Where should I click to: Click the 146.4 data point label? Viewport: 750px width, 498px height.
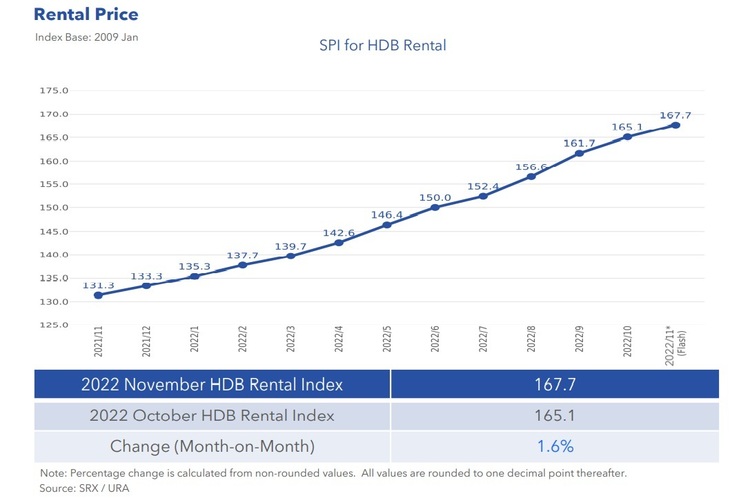pos(387,215)
